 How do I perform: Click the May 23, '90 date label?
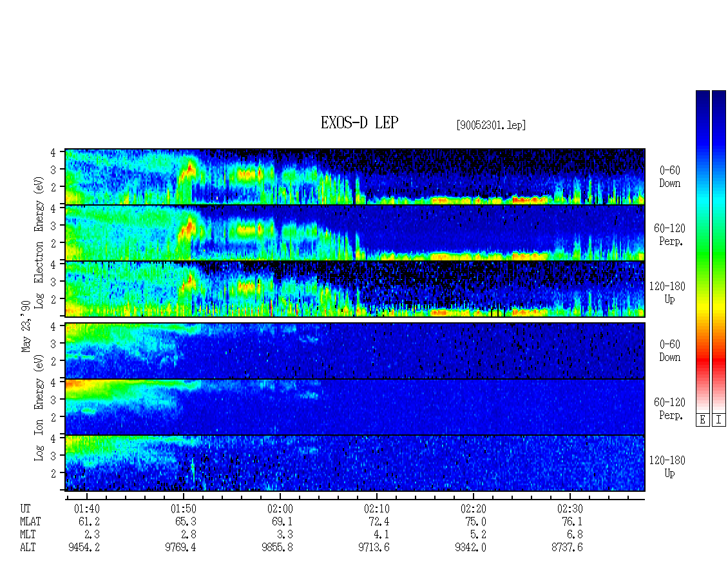26,326
